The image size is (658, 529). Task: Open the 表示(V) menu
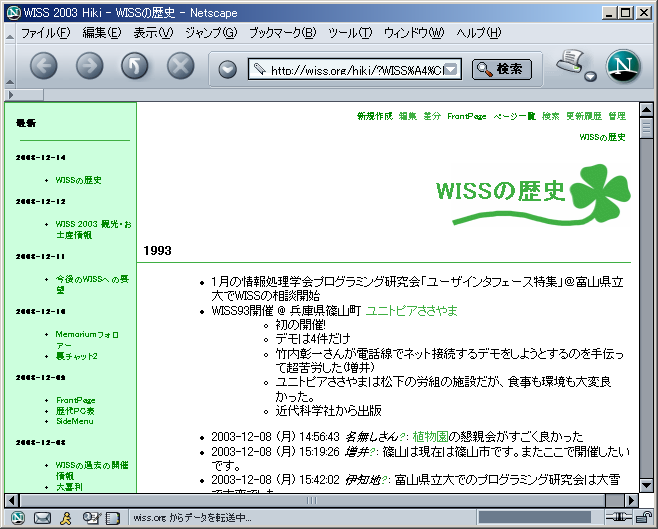click(x=153, y=33)
